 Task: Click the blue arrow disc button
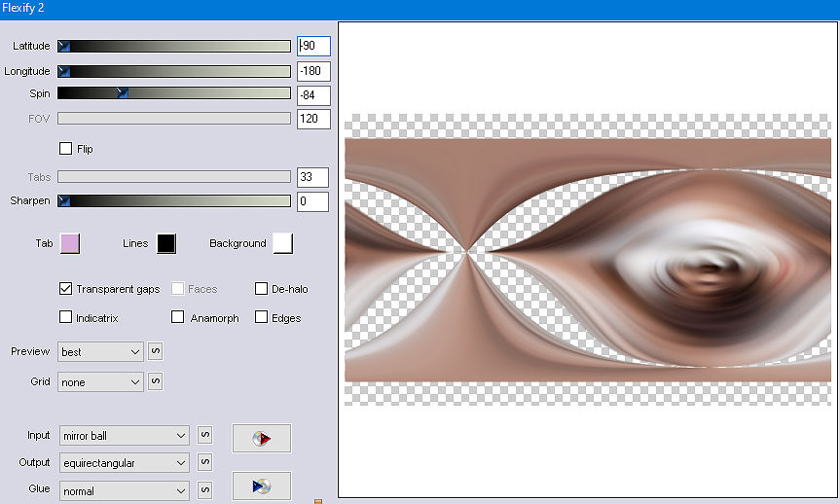coord(262,486)
